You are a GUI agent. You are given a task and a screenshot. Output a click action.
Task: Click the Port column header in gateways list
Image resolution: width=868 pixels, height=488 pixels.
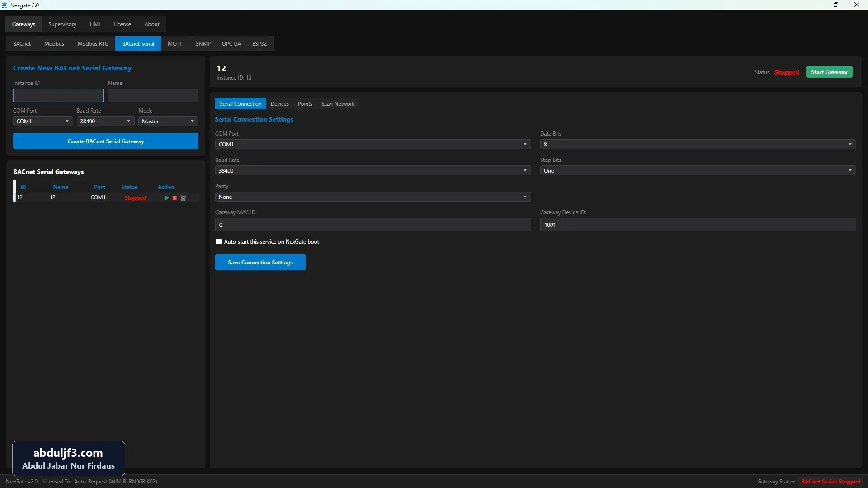coord(99,187)
